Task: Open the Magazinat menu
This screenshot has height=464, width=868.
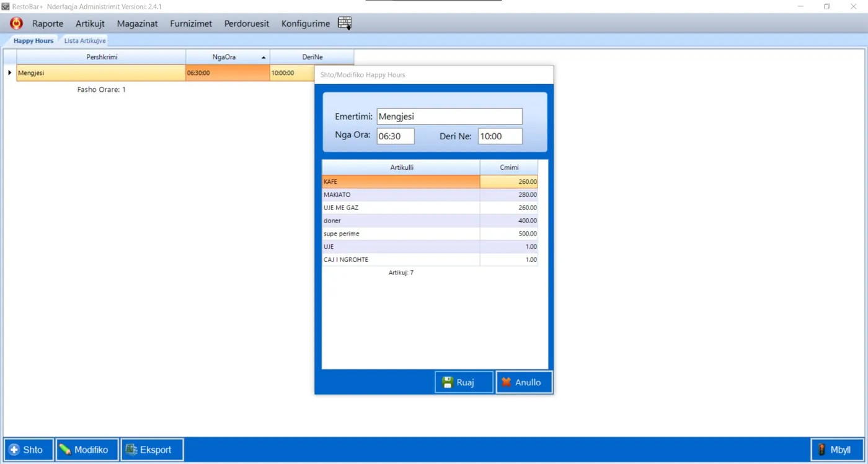Action: coord(138,24)
